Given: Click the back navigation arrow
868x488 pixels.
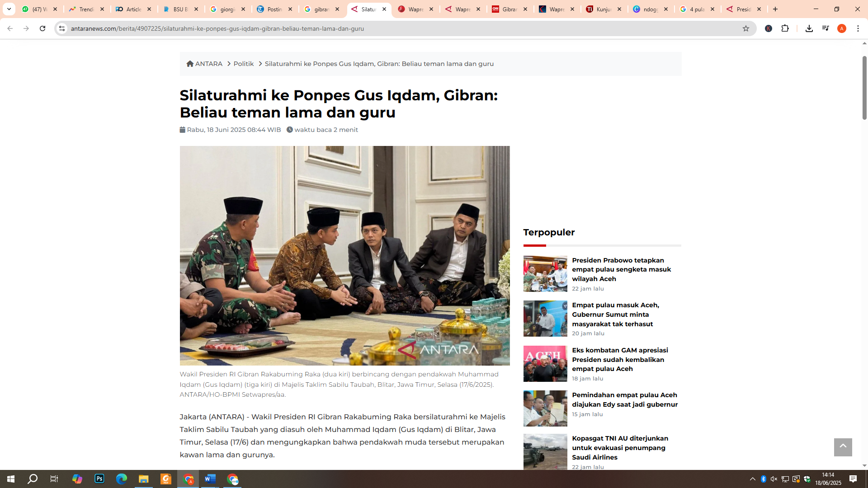Looking at the screenshot, I should coord(10,28).
